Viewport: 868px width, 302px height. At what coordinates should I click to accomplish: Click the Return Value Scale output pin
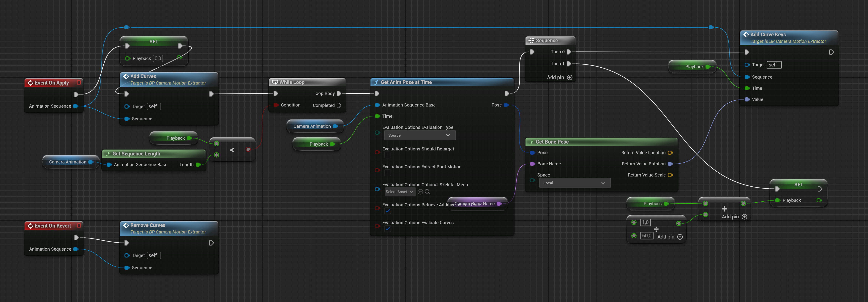point(670,175)
